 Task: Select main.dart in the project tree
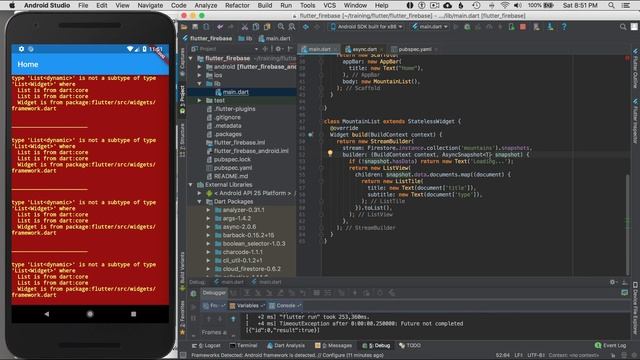pyautogui.click(x=236, y=92)
